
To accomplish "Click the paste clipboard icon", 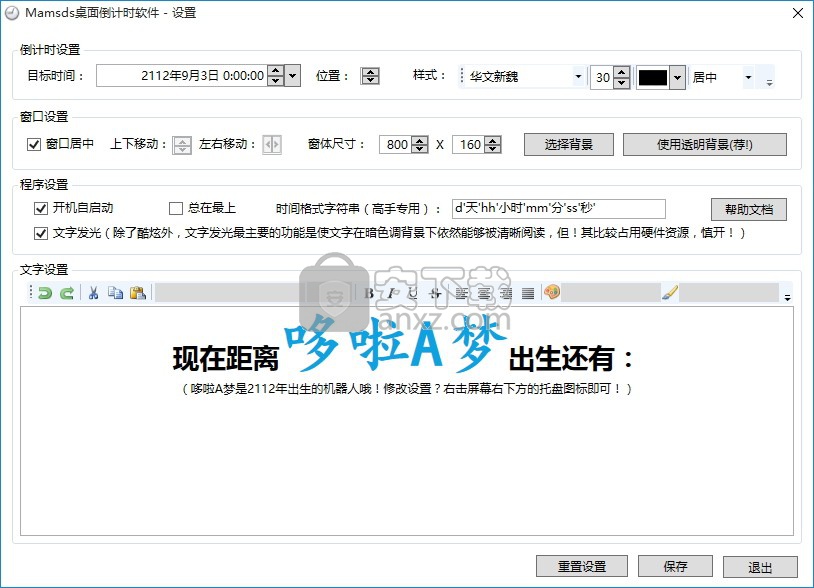I will (138, 293).
